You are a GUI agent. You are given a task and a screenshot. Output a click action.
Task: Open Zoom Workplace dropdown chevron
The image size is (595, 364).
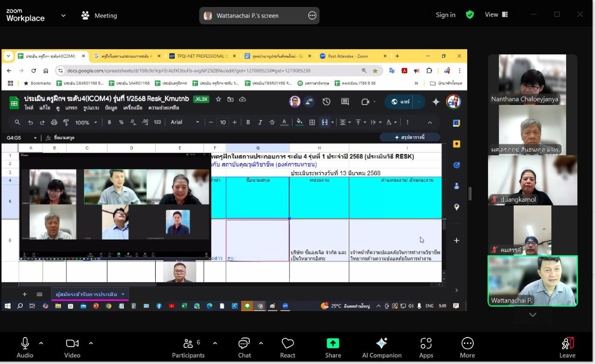pyautogui.click(x=63, y=15)
